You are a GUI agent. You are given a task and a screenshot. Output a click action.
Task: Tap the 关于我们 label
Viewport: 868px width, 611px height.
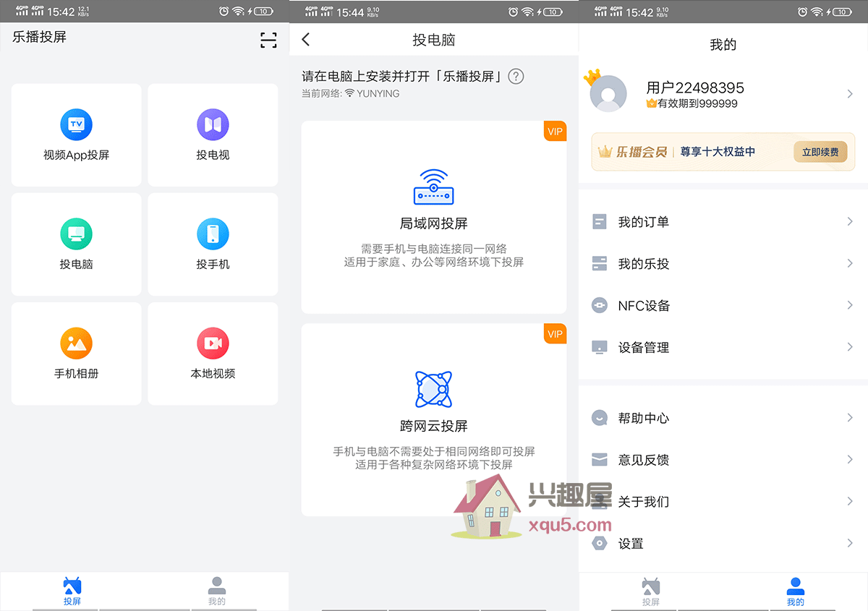[644, 502]
